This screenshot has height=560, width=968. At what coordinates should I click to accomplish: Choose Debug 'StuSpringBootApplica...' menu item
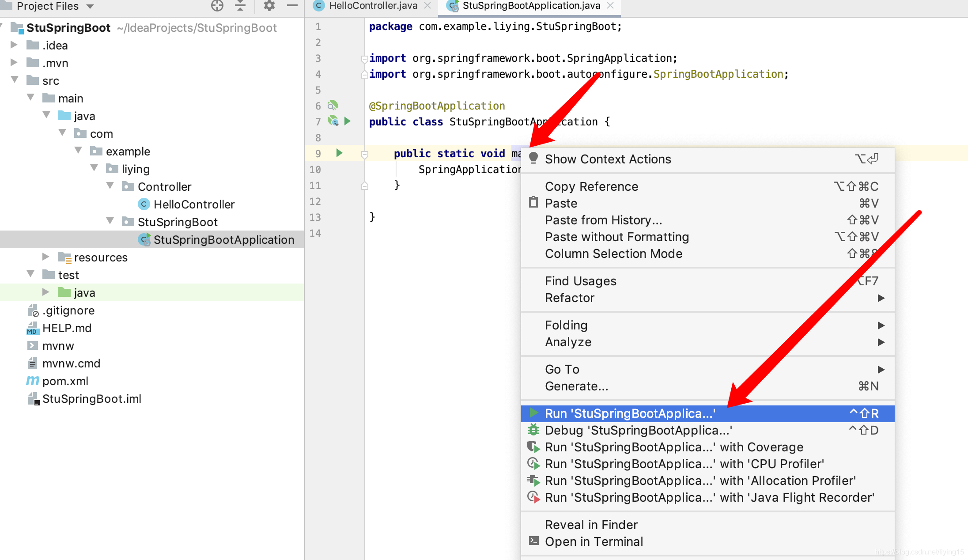pyautogui.click(x=707, y=430)
